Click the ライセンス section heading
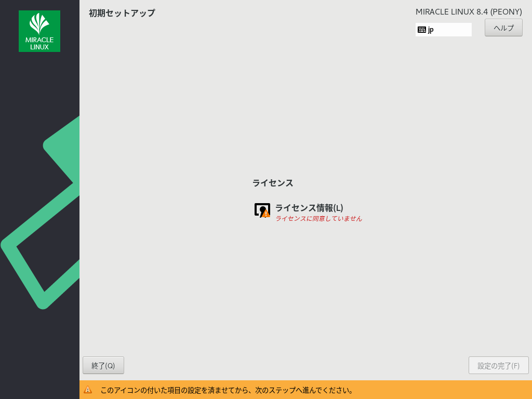The width and height of the screenshot is (532, 399). (x=273, y=183)
